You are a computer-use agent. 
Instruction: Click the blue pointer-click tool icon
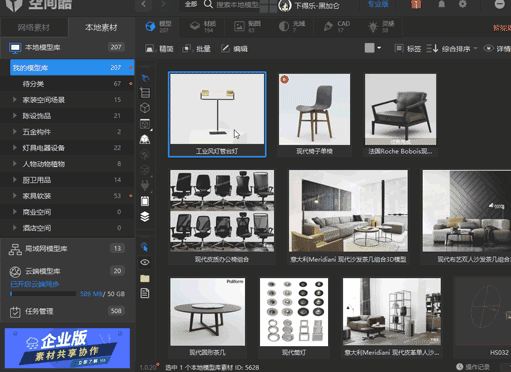click(145, 247)
